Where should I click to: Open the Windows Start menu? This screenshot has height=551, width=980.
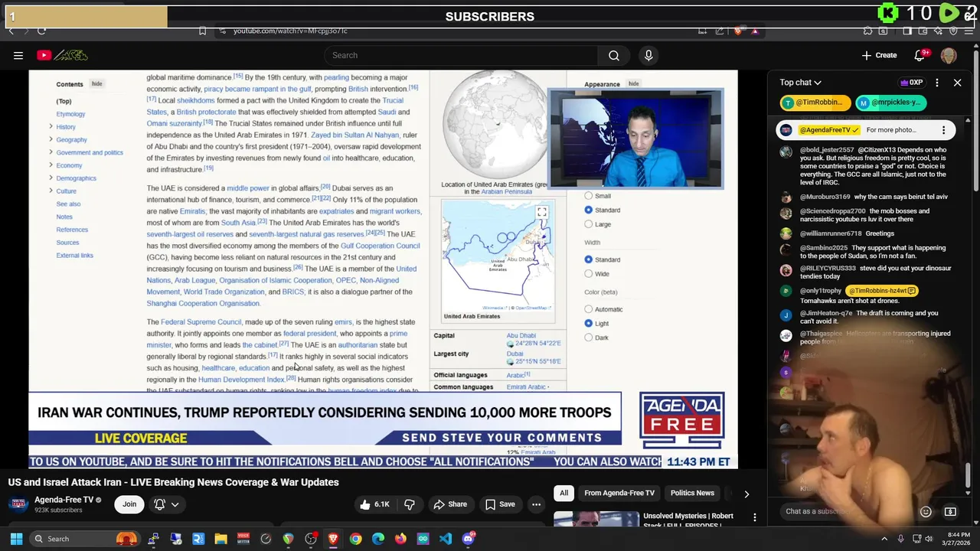tap(16, 539)
